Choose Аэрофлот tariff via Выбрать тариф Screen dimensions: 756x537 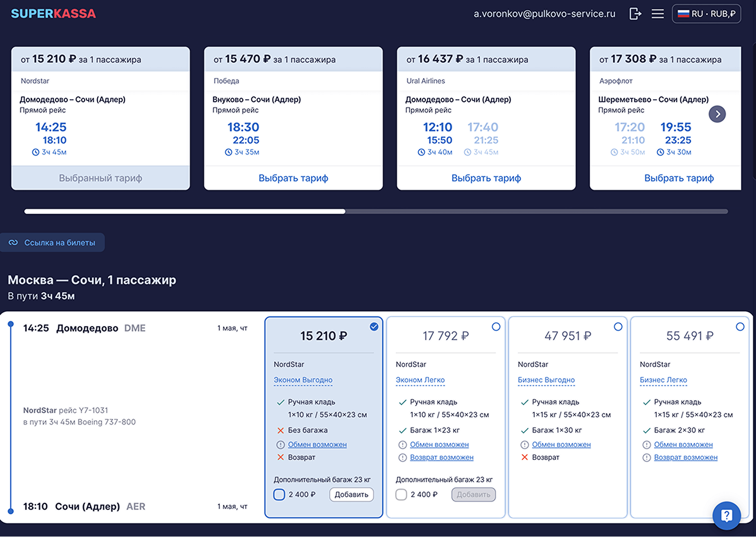[679, 178]
